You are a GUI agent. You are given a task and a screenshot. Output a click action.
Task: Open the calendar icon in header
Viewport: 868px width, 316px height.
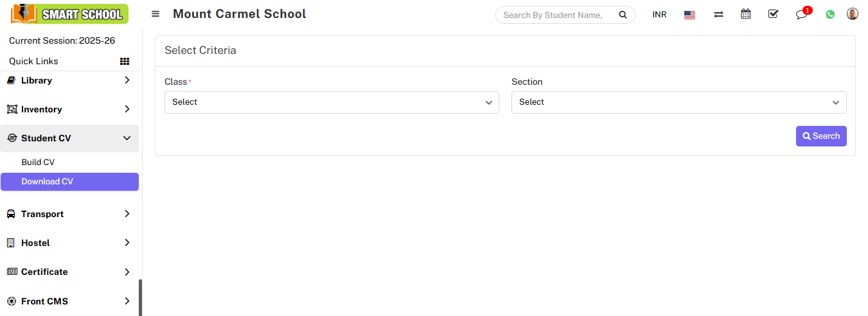tap(745, 14)
